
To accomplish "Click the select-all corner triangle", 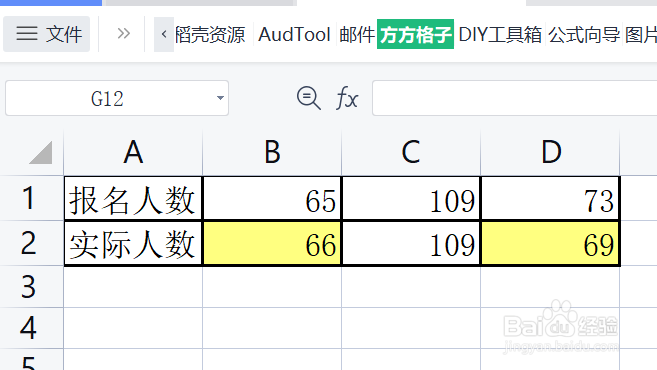I will (x=41, y=153).
